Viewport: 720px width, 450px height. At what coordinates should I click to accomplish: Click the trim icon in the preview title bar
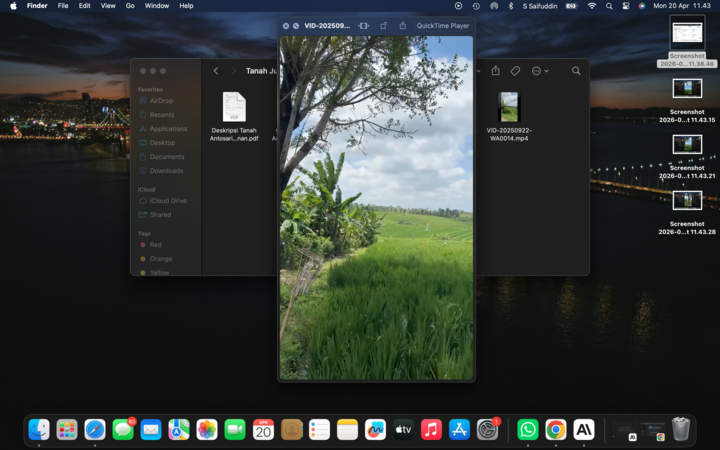[x=363, y=25]
